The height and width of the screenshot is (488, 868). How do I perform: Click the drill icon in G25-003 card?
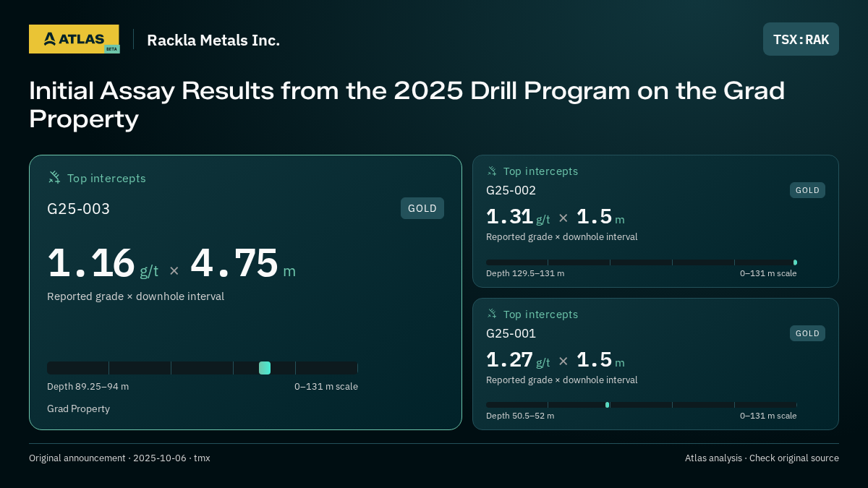click(54, 177)
